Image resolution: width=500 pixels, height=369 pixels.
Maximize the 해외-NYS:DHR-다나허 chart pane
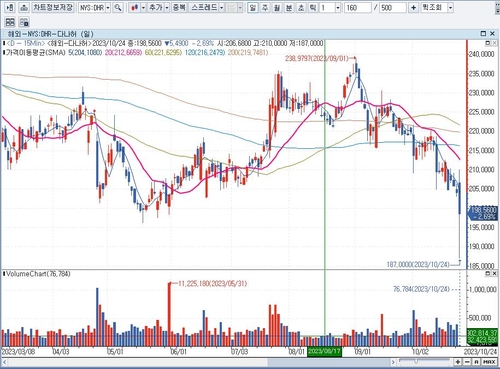(x=483, y=34)
